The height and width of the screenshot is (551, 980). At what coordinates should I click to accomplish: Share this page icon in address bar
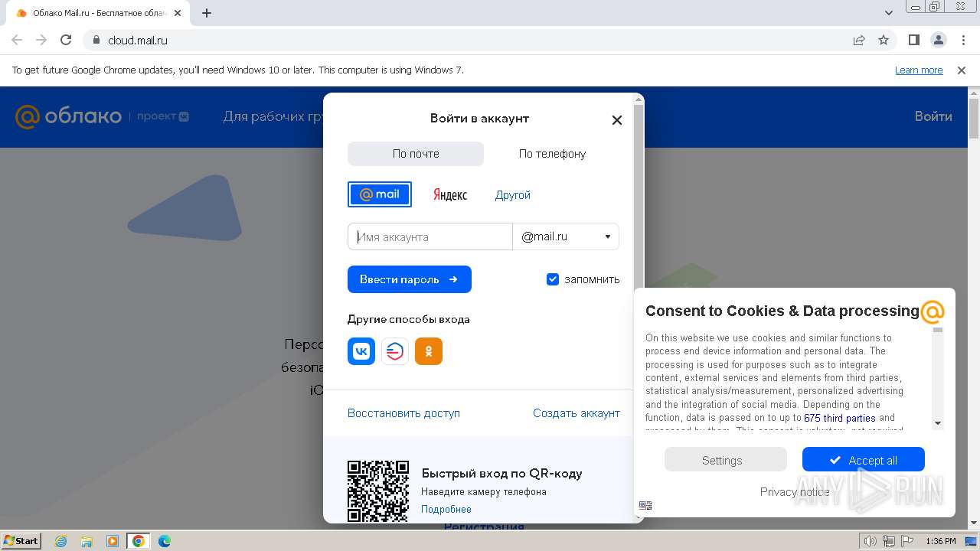[859, 40]
